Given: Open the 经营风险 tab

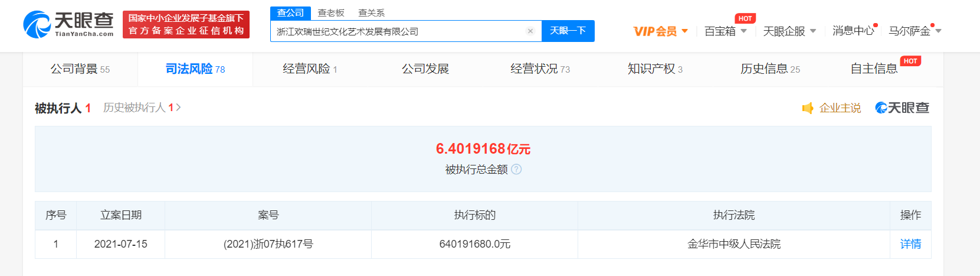Looking at the screenshot, I should point(310,69).
